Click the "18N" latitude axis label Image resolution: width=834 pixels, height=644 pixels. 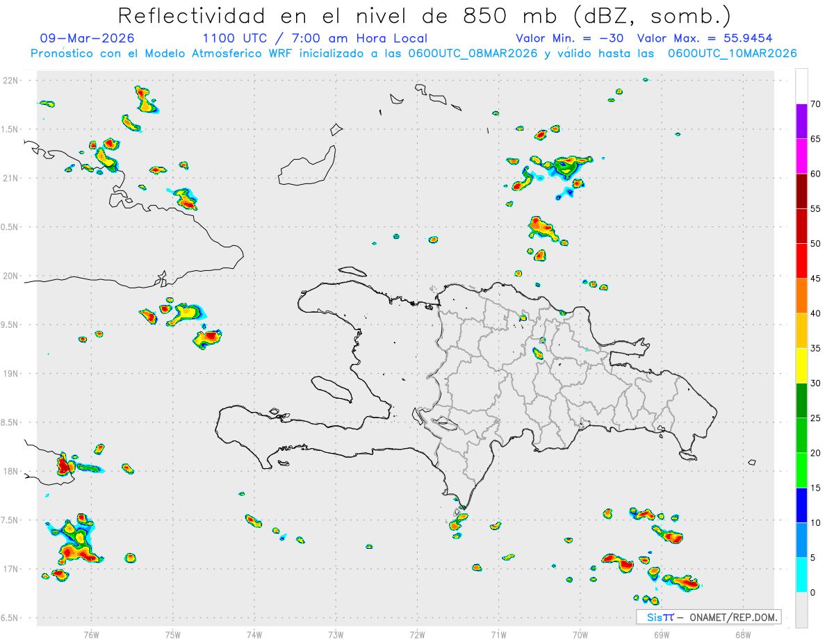click(11, 471)
